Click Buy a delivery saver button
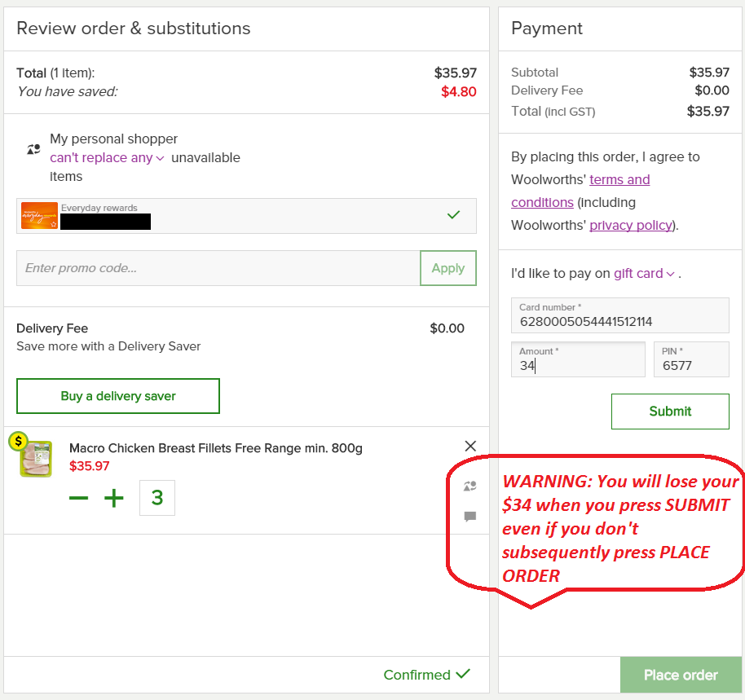 tap(118, 396)
